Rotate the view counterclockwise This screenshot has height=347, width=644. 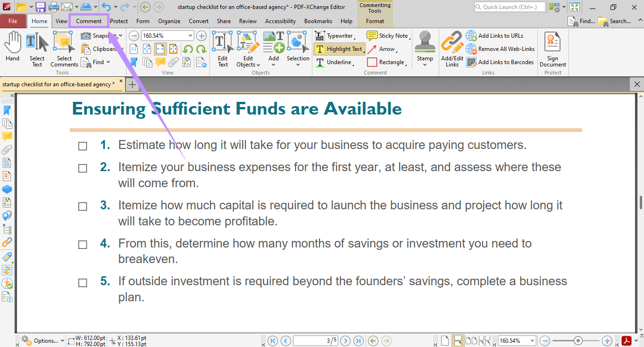point(189,49)
